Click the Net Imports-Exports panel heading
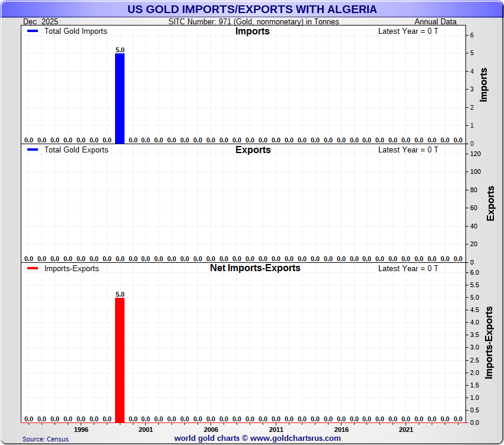The height and width of the screenshot is (445, 504). [255, 268]
